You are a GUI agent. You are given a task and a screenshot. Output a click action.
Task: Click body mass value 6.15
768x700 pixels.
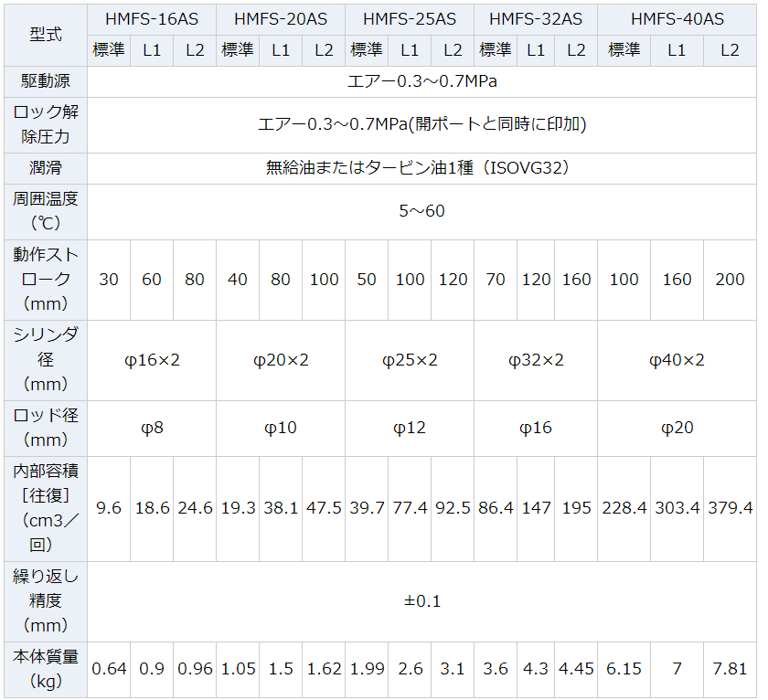point(624,670)
